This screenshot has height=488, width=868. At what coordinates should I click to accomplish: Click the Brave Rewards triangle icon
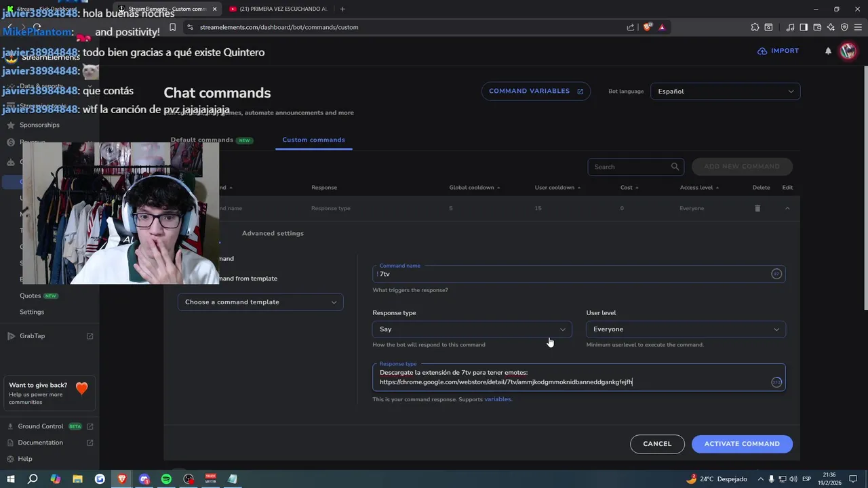click(662, 27)
